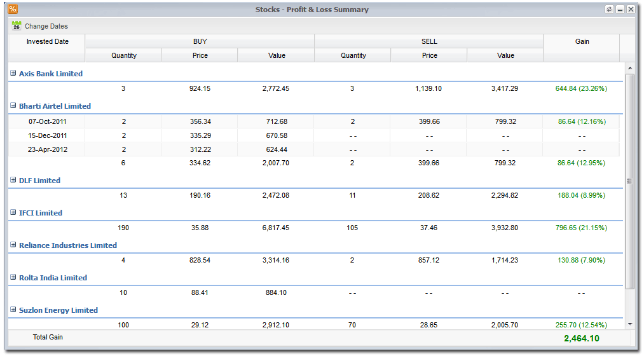This screenshot has height=356, width=644.
Task: Click the Suzlon Energy Limited name
Action: click(x=58, y=310)
